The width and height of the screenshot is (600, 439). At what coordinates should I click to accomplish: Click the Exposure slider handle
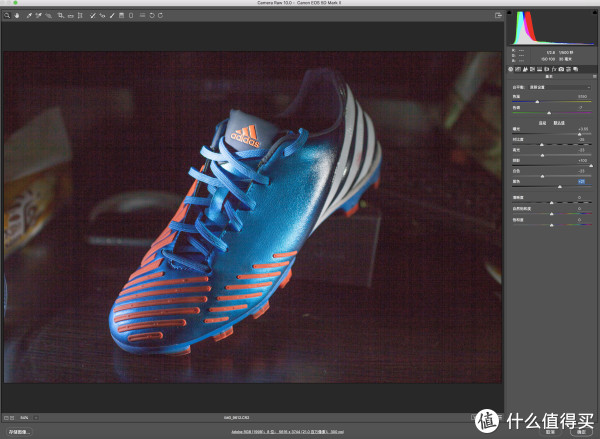pyautogui.click(x=579, y=134)
